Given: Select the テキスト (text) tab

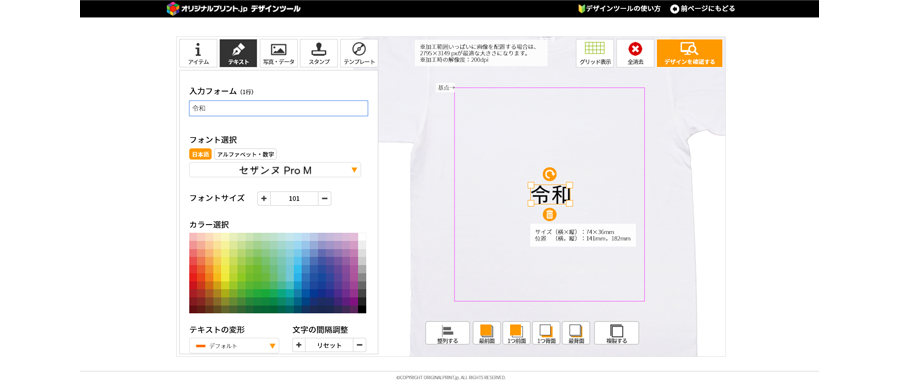Looking at the screenshot, I should click(238, 53).
